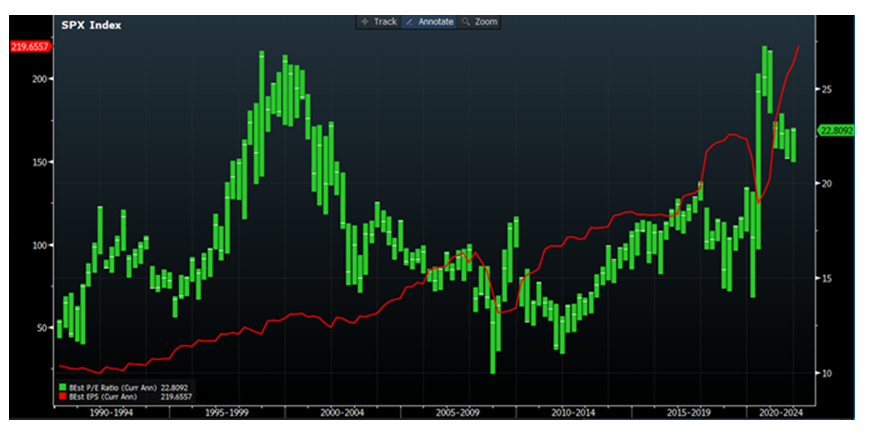Image resolution: width=869 pixels, height=433 pixels.
Task: Click the red 219.6557 axis value flag
Action: click(28, 46)
